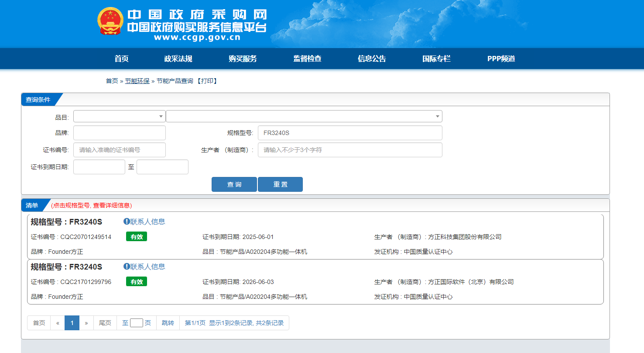The image size is (644, 353).
Task: Click the certificate expiry end date field
Action: click(x=162, y=167)
